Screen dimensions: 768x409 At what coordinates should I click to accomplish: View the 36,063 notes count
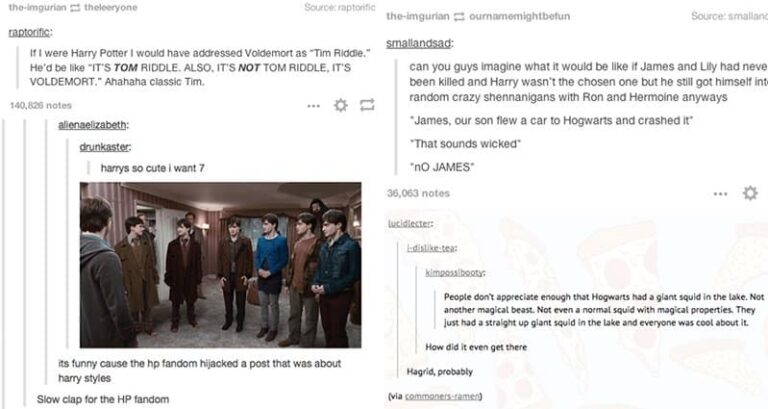tap(418, 193)
